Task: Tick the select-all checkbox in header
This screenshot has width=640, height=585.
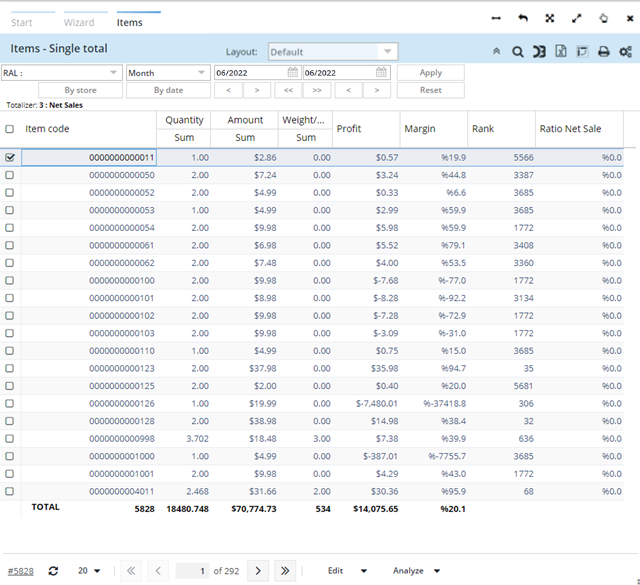Action: click(x=10, y=129)
